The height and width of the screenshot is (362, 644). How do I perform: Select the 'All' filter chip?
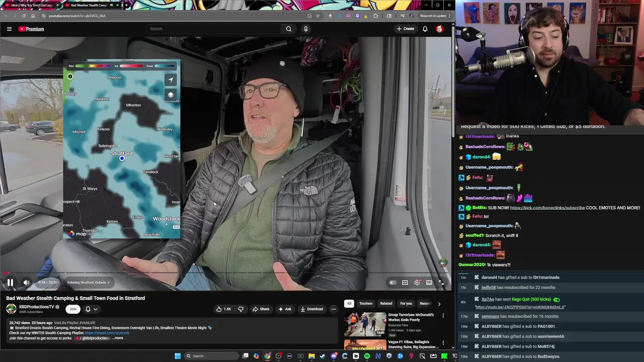click(x=349, y=304)
